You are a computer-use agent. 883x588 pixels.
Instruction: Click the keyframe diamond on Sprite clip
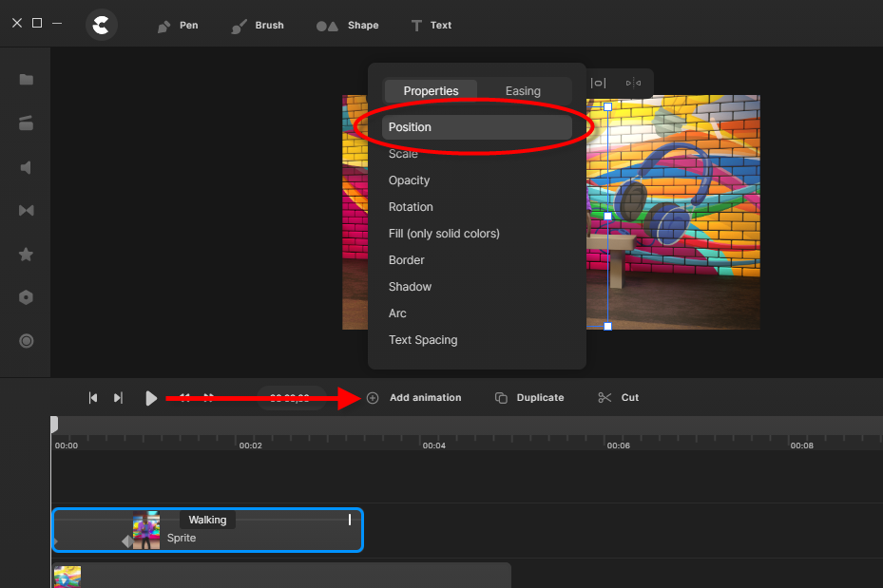point(127,541)
